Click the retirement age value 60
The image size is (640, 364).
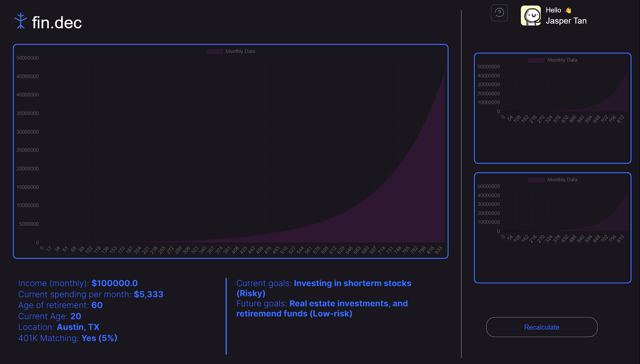click(97, 305)
